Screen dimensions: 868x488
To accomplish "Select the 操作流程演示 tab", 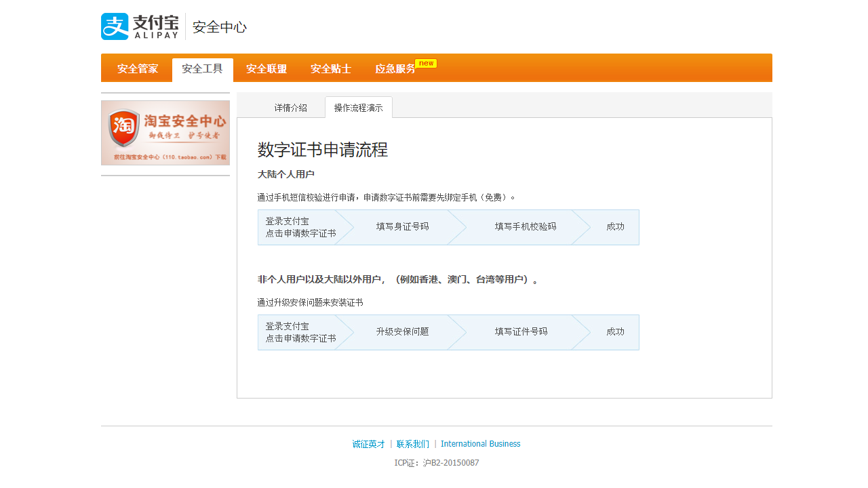I will pyautogui.click(x=359, y=107).
